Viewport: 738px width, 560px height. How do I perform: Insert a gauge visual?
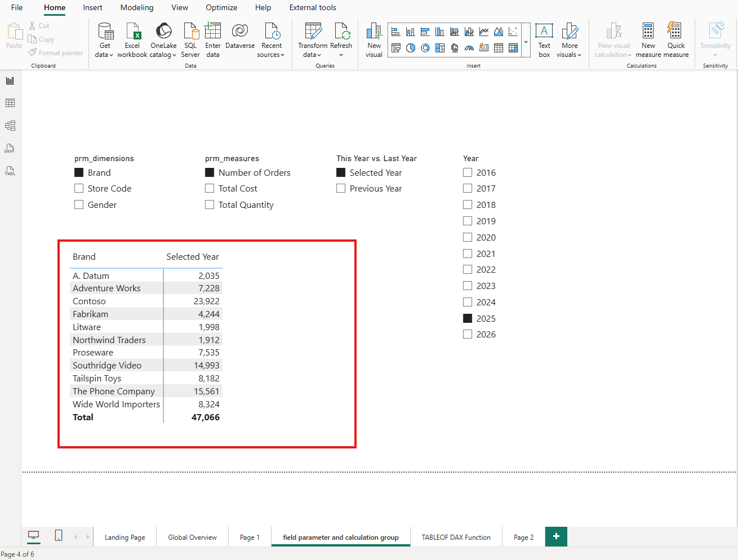tap(469, 48)
